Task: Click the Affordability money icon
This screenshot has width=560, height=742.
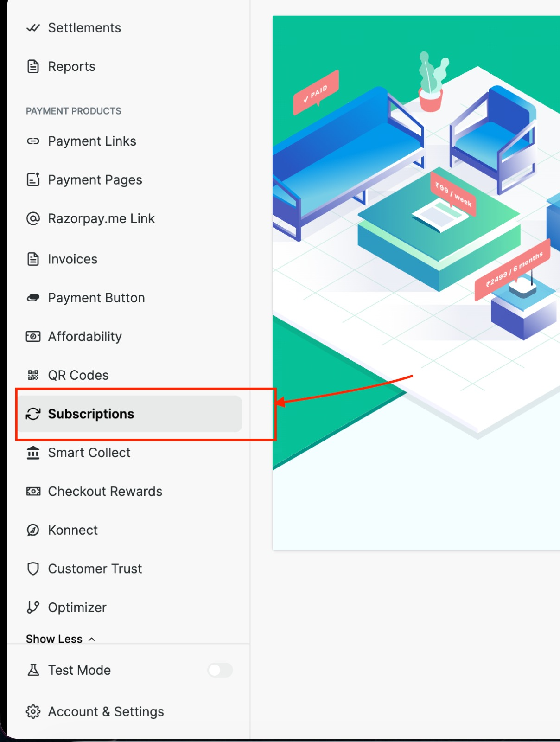Action: point(33,336)
